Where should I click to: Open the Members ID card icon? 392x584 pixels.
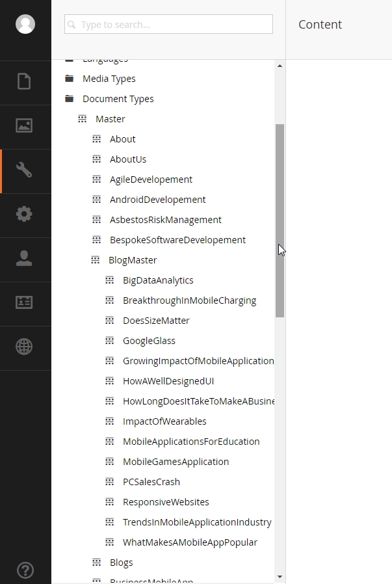(x=24, y=303)
